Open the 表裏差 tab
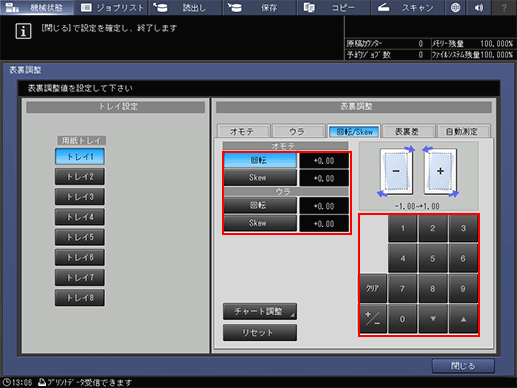The width and height of the screenshot is (517, 388). coord(409,131)
